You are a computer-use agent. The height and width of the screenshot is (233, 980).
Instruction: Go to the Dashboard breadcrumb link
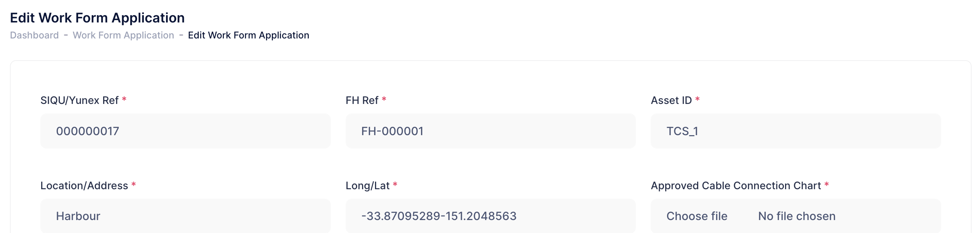[x=34, y=35]
